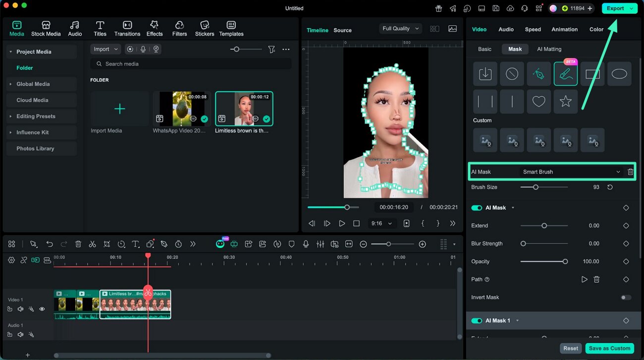Click the marker shield icon in timeline toolbar
Viewport: 644px width, 360px height.
pyautogui.click(x=292, y=244)
